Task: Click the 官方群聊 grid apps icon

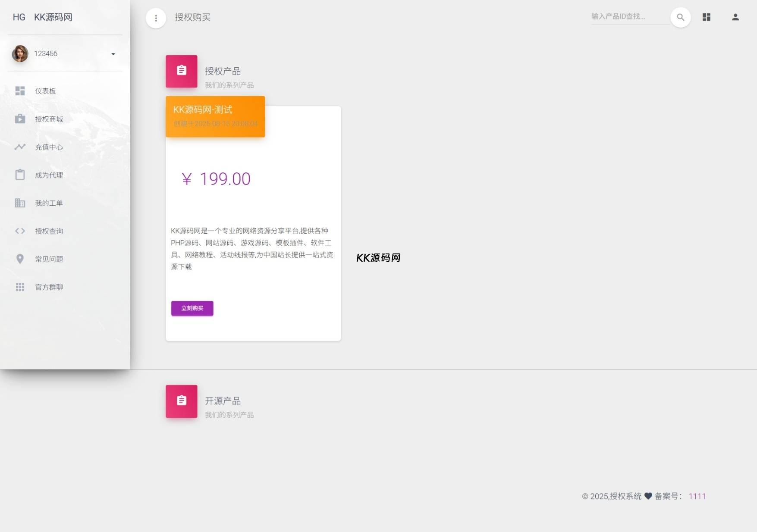Action: 20,287
